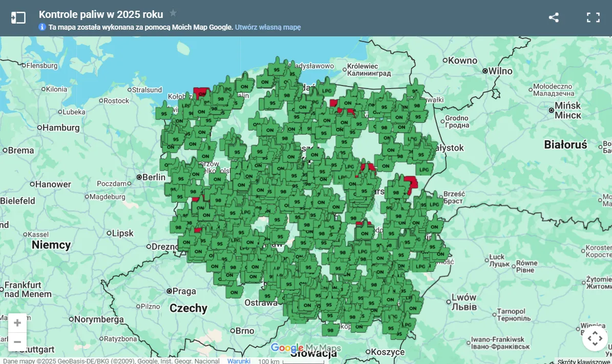
Task: Select the red ON marker near Kołobrzeg
Action: click(201, 93)
